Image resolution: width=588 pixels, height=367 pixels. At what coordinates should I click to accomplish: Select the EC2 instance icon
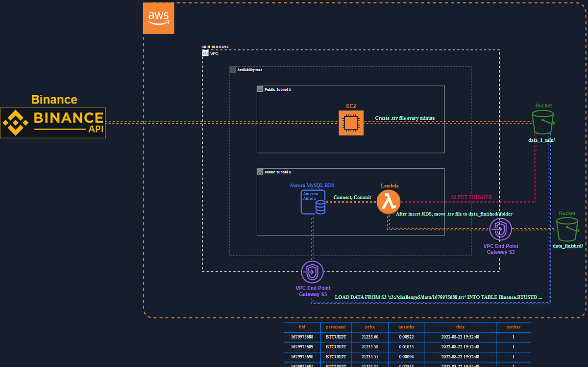tap(351, 122)
